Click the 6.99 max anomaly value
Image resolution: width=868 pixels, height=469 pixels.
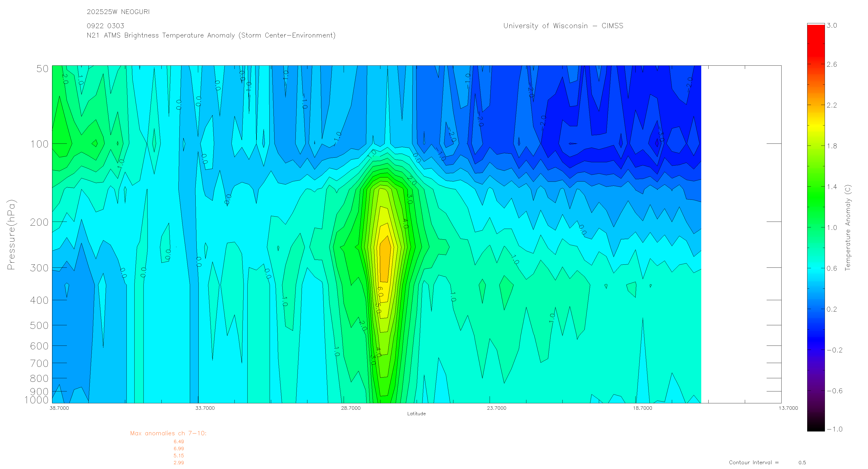[179, 448]
